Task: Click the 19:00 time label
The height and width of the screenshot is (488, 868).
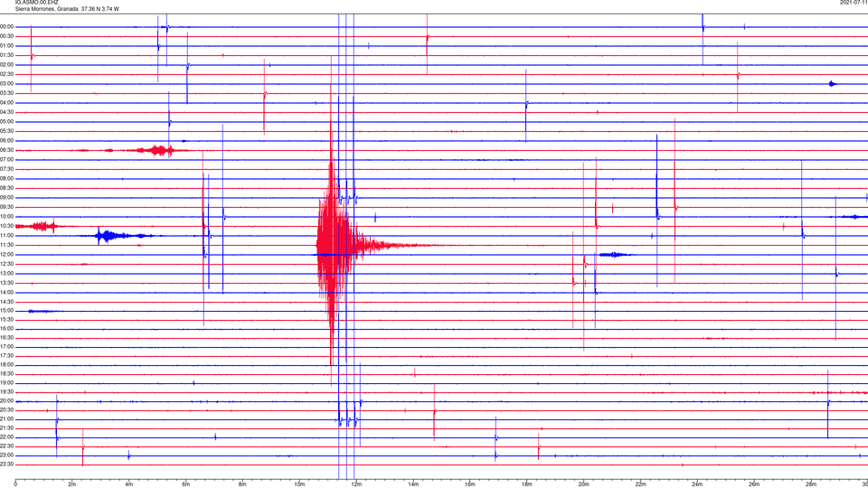Action: pos(7,383)
